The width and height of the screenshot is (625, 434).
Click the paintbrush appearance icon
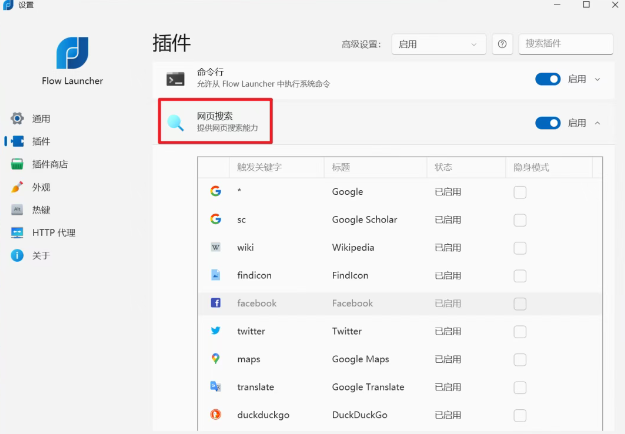pos(17,187)
